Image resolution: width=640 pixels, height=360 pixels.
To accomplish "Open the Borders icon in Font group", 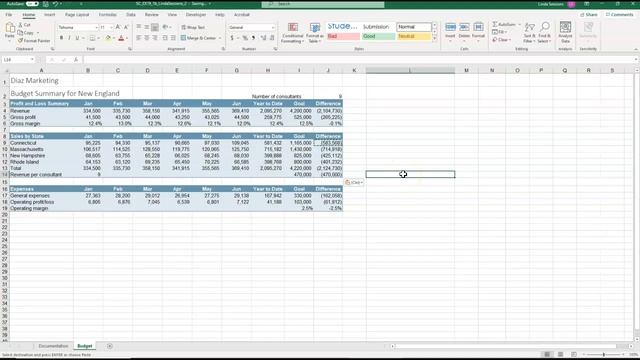I will tap(92, 38).
